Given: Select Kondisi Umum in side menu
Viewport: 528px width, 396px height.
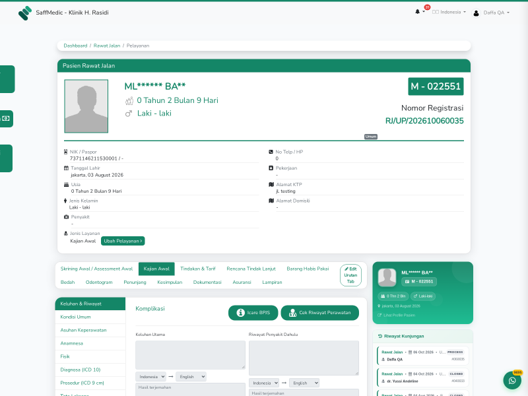Looking at the screenshot, I should coord(90,317).
